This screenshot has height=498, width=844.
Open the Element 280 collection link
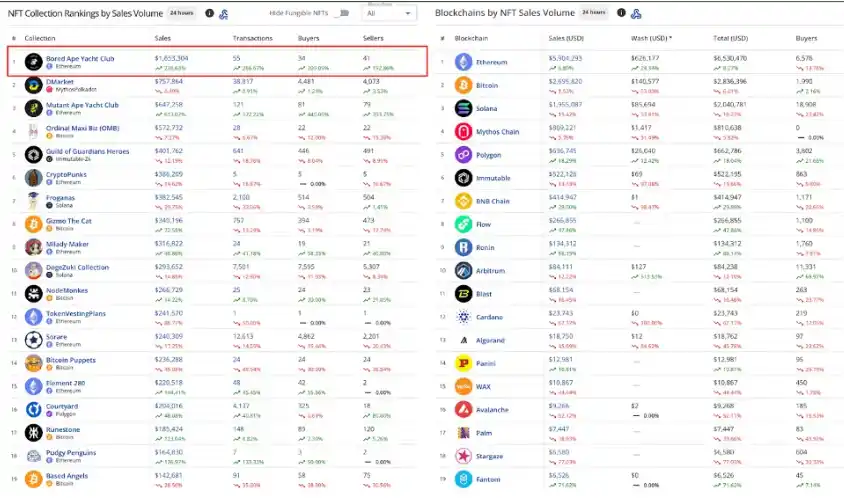[65, 383]
